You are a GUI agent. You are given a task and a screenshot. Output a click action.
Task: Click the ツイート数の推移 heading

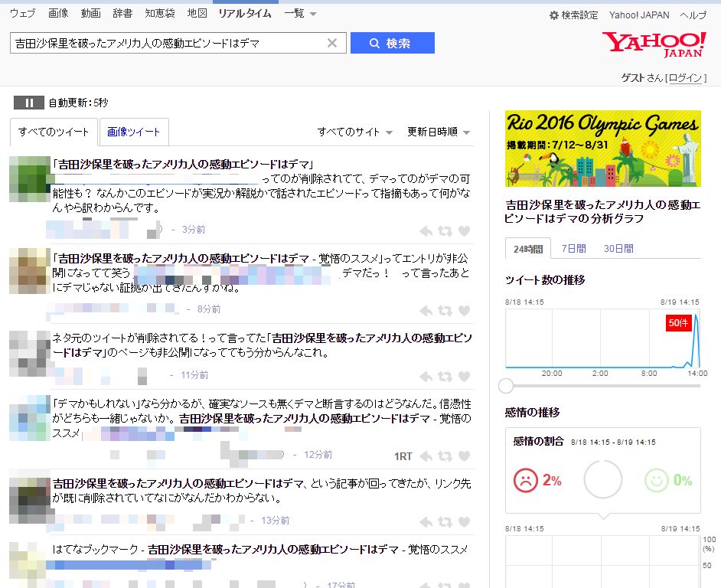pyautogui.click(x=545, y=279)
